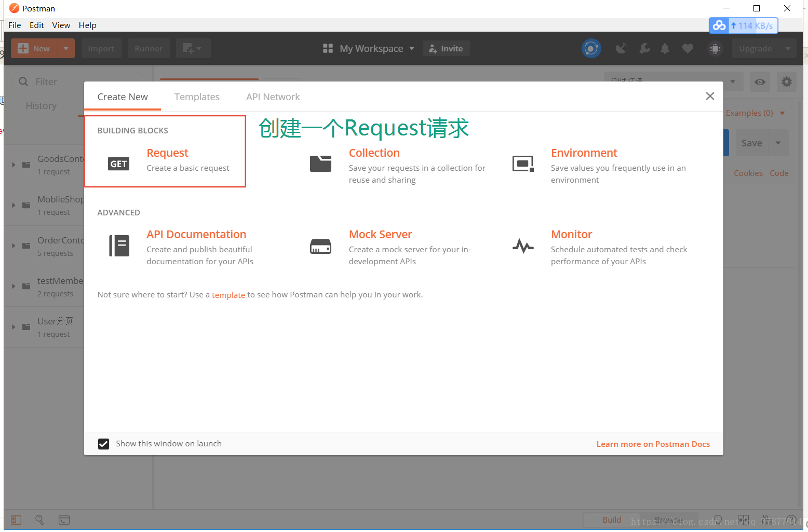Click the Mock Server hardware icon
The width and height of the screenshot is (808, 532).
320,246
